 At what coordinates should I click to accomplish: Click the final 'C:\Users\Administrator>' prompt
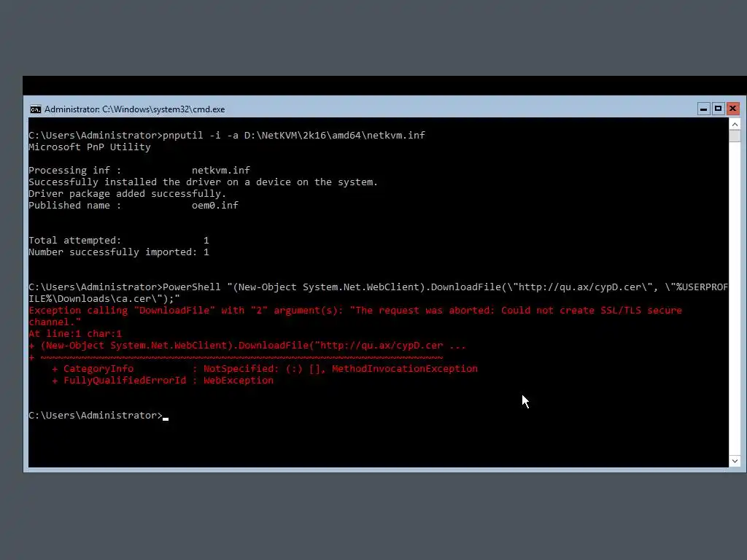[x=96, y=415]
